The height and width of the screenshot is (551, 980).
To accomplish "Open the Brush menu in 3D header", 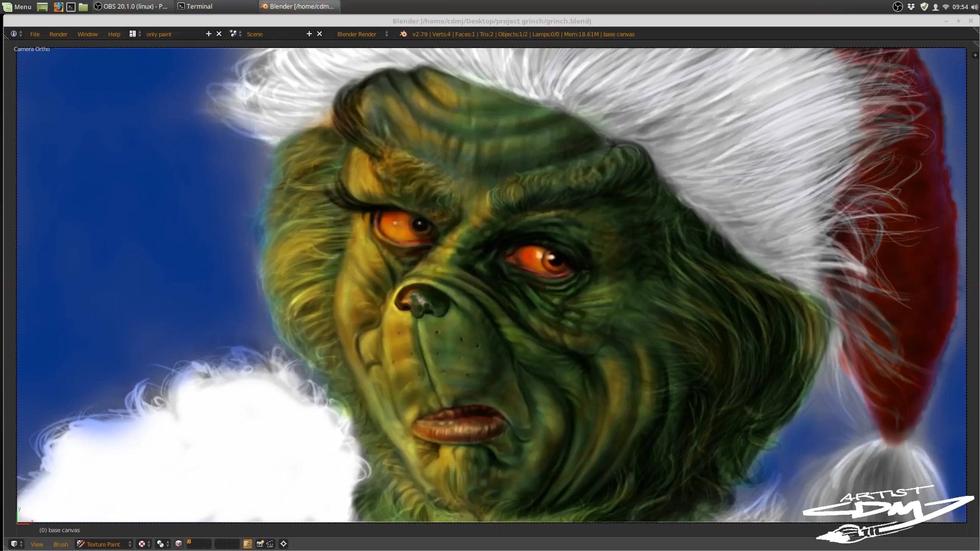I will 60,544.
